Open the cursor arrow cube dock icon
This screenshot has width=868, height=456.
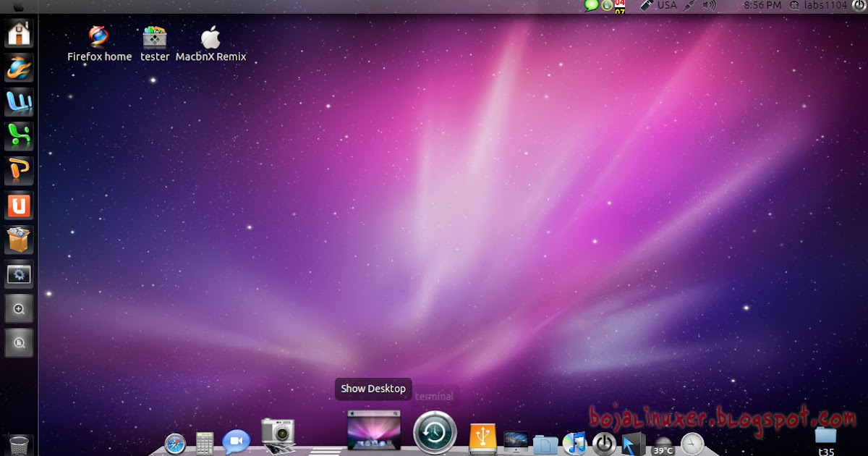pos(633,444)
